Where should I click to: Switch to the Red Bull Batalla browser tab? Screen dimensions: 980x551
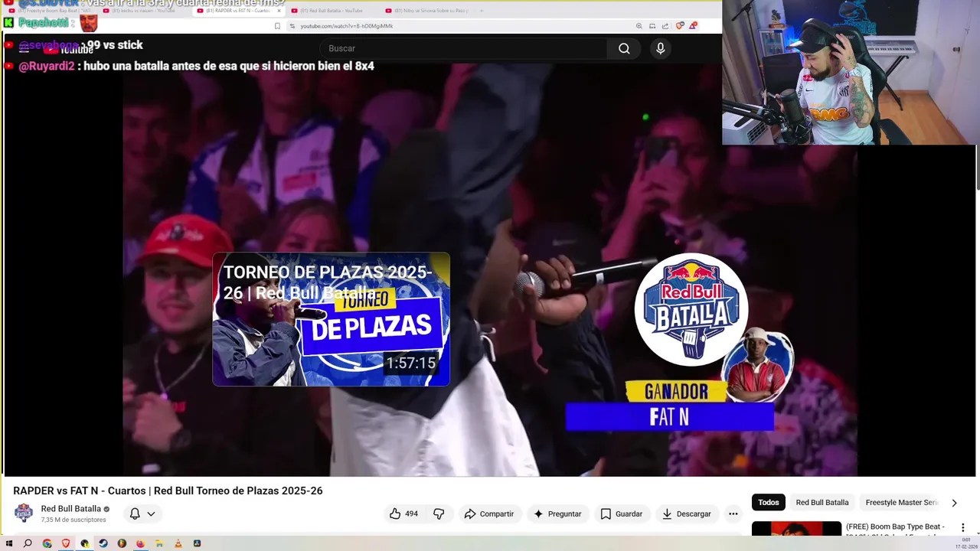click(332, 11)
